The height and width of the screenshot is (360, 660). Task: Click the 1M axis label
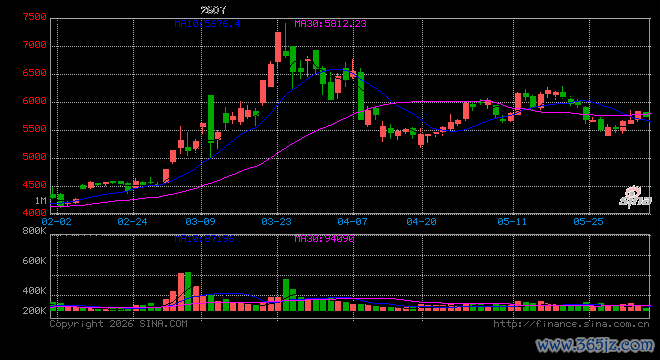(x=40, y=201)
